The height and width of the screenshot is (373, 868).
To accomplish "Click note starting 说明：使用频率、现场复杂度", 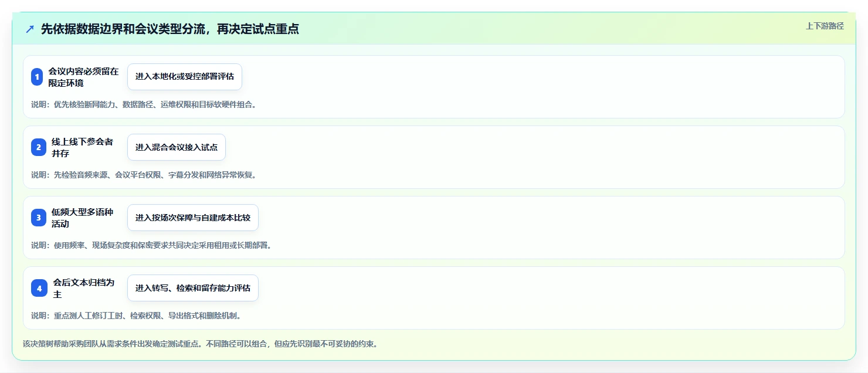I will pyautogui.click(x=151, y=245).
